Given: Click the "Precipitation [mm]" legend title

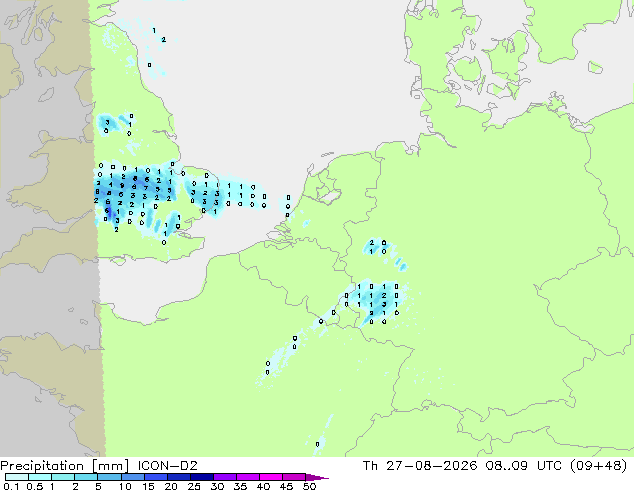Looking at the screenshot, I should click(65, 466).
